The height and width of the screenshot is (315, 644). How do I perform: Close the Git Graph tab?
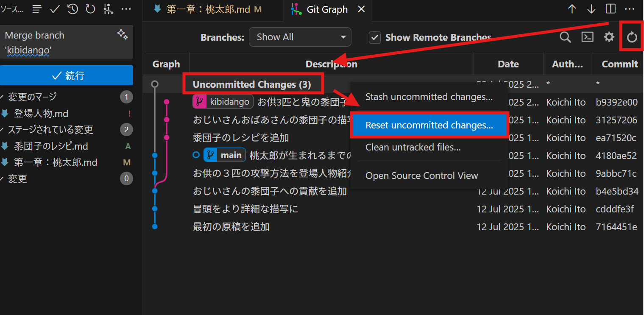click(x=361, y=9)
